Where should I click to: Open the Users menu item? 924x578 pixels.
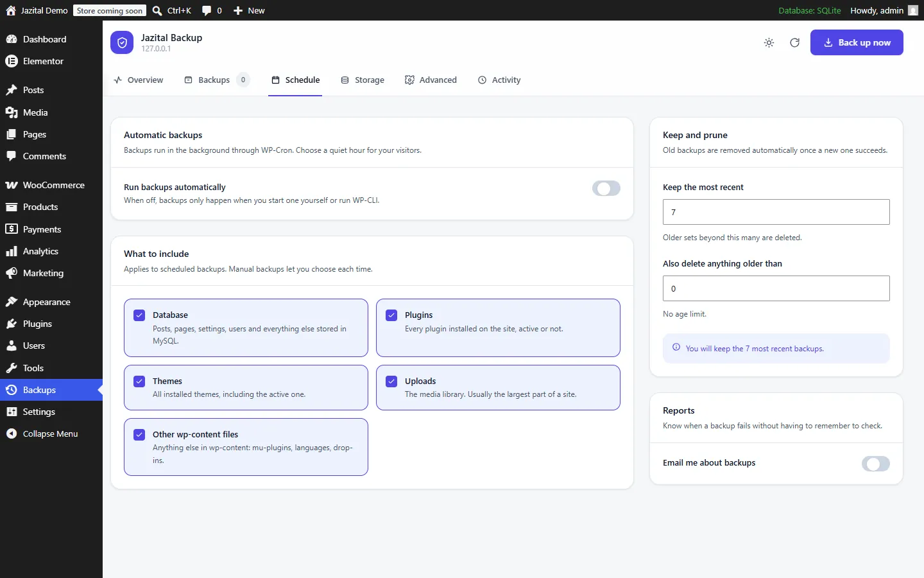point(51,346)
